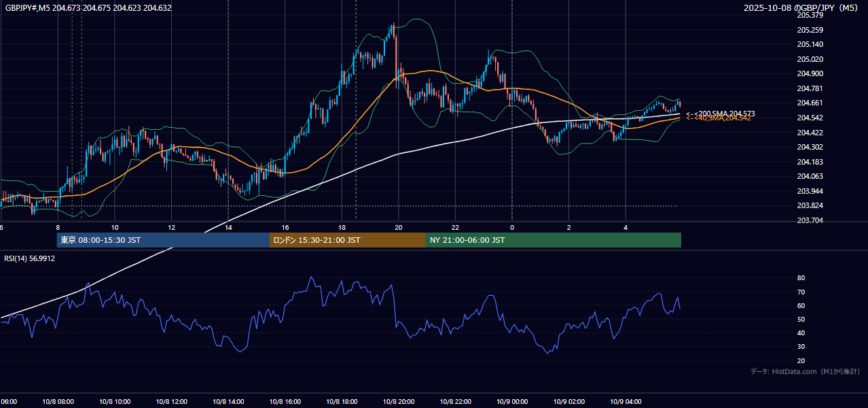Click the 10/8 22:00 date label
The image size is (868, 408).
[x=455, y=401]
